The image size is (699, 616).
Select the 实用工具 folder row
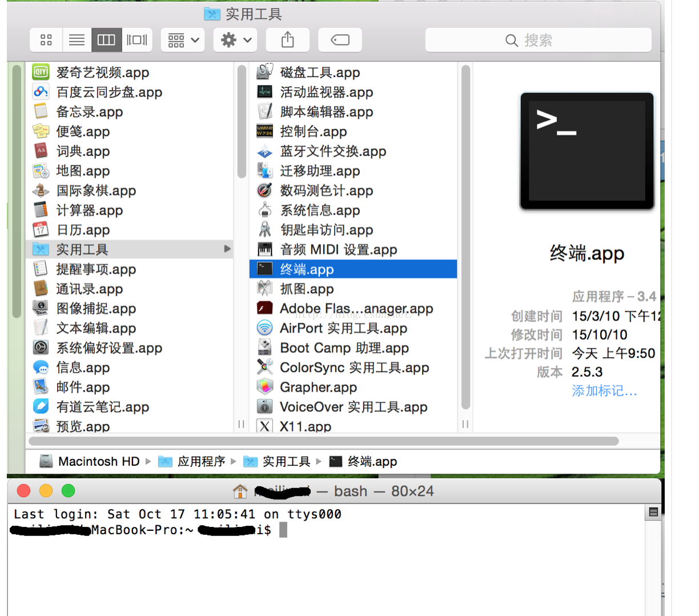pos(130,249)
